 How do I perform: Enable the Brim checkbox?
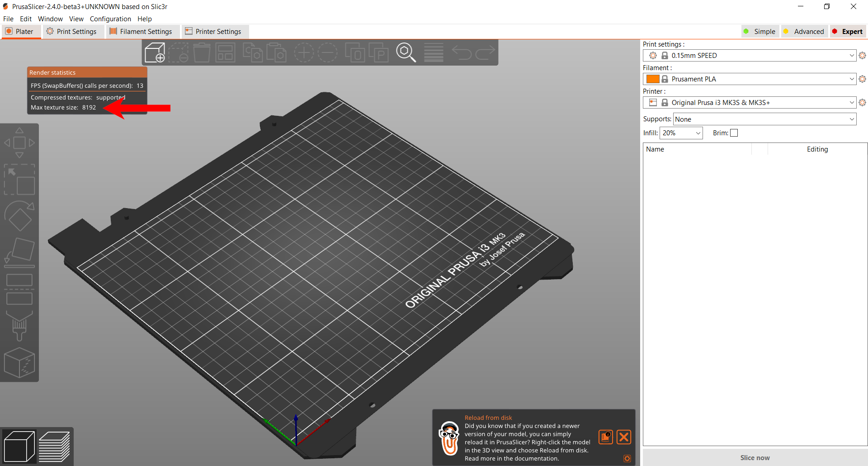coord(734,133)
